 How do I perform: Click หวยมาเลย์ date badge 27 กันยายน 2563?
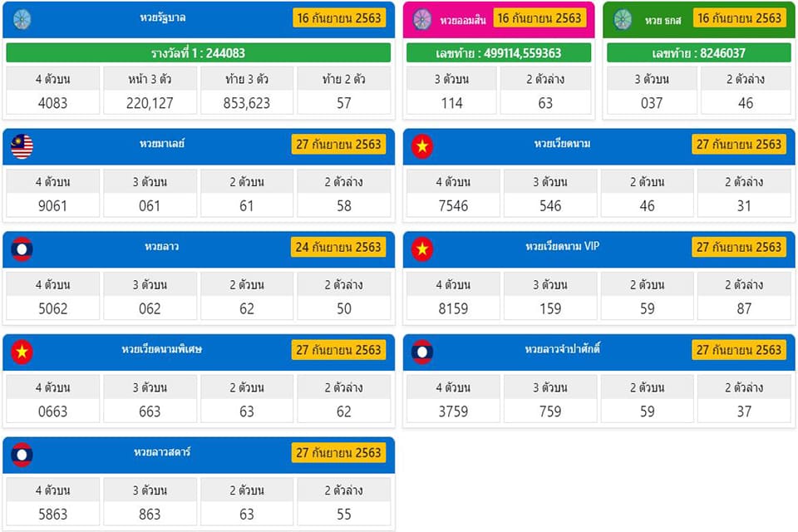338,145
